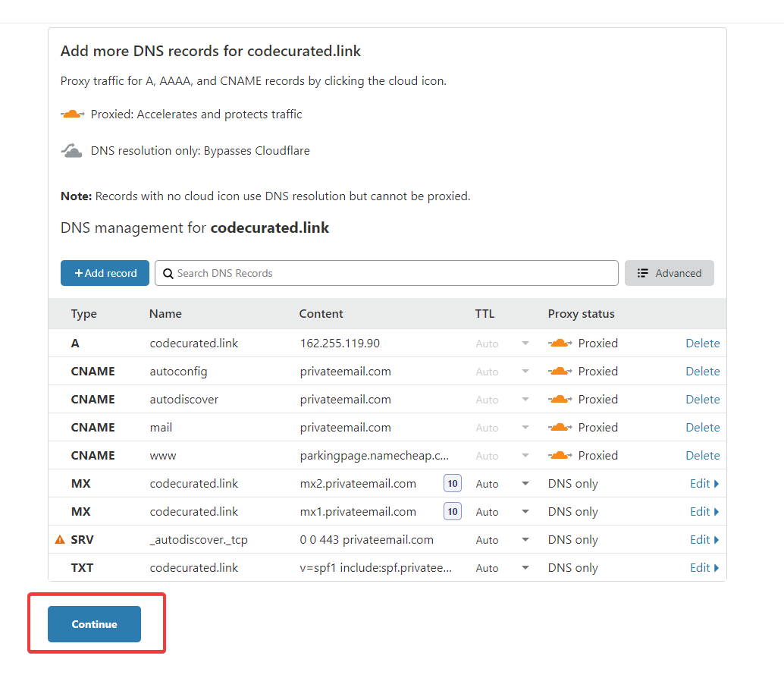784x681 pixels.
Task: Select the v=spf1 include:spf.privatee... cell
Action: tap(375, 568)
